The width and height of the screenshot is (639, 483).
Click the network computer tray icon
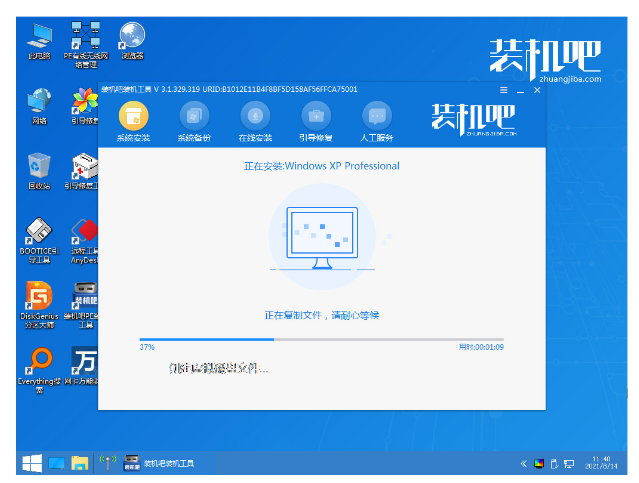[x=569, y=464]
